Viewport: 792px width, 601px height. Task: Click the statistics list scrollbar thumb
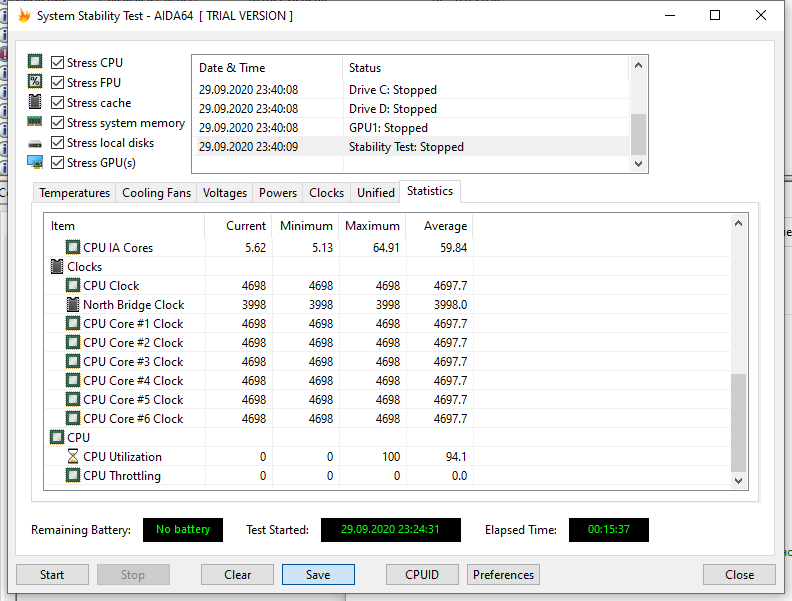(738, 423)
